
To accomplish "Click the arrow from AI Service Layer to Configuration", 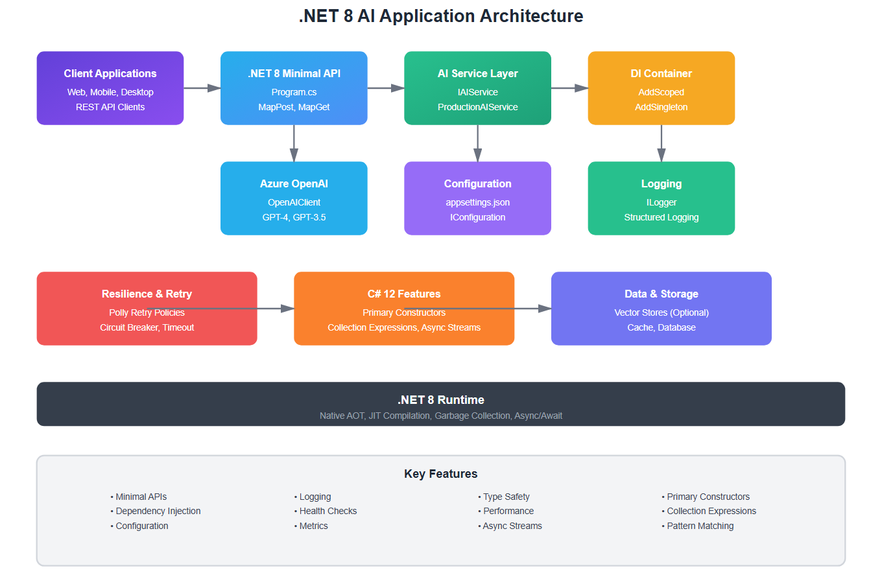I will tap(477, 143).
